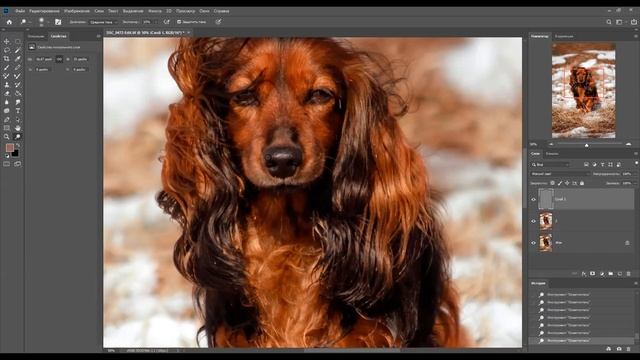
Task: Delete layer trash icon in Layers panel
Action: pos(629,273)
